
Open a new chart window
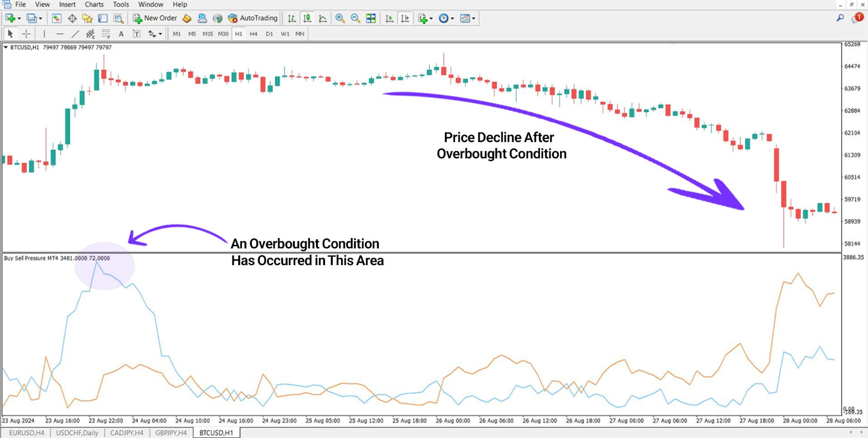pos(10,18)
